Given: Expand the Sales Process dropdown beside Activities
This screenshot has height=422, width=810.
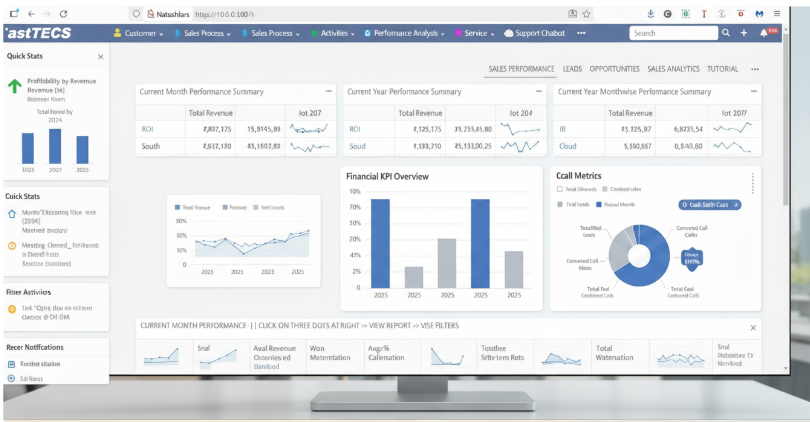Looking at the screenshot, I should [x=271, y=33].
